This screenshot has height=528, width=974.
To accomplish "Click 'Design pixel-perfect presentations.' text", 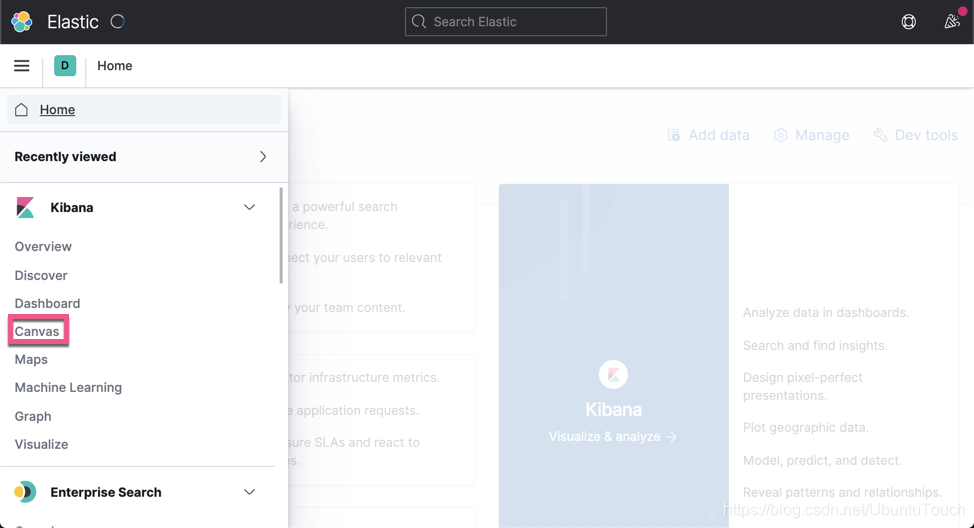I will tap(803, 386).
